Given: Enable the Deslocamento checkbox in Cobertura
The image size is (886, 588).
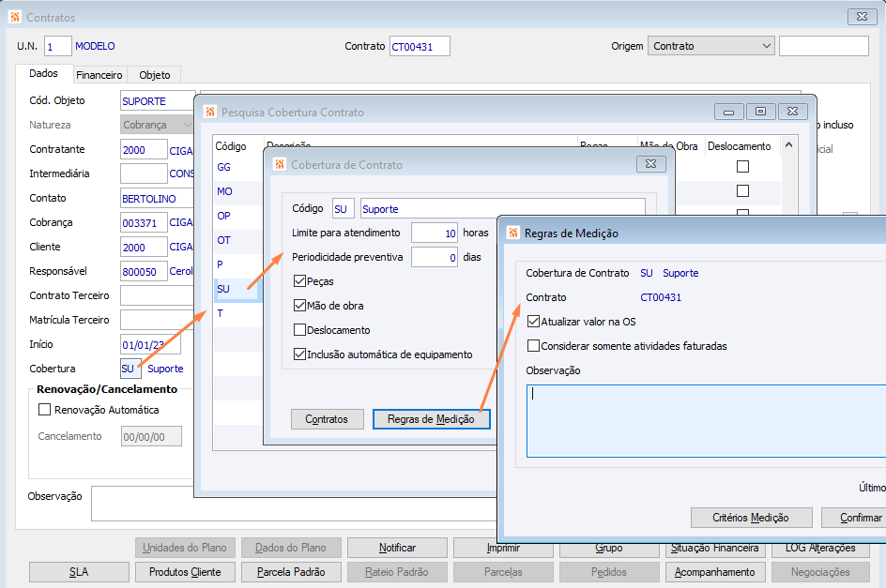Looking at the screenshot, I should [300, 329].
